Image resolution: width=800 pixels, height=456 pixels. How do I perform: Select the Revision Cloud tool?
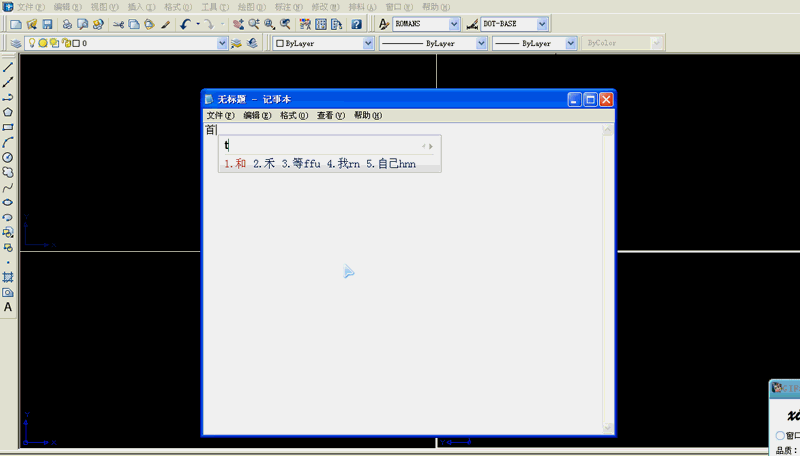click(x=8, y=172)
